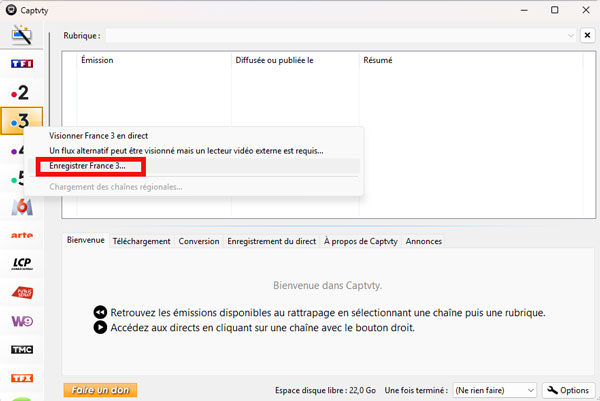
Task: Expand the Rubrique dropdown
Action: tap(571, 36)
